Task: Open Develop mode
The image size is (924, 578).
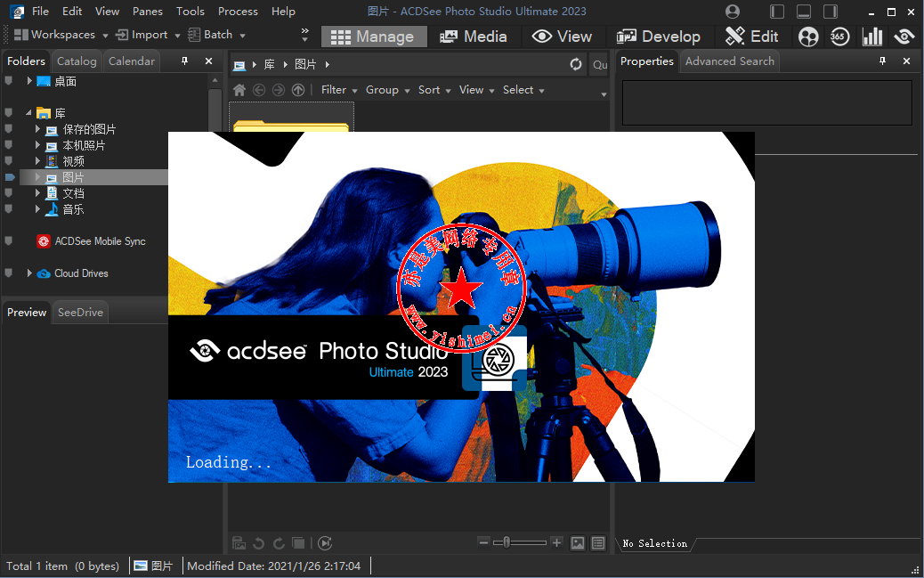Action: tap(659, 37)
